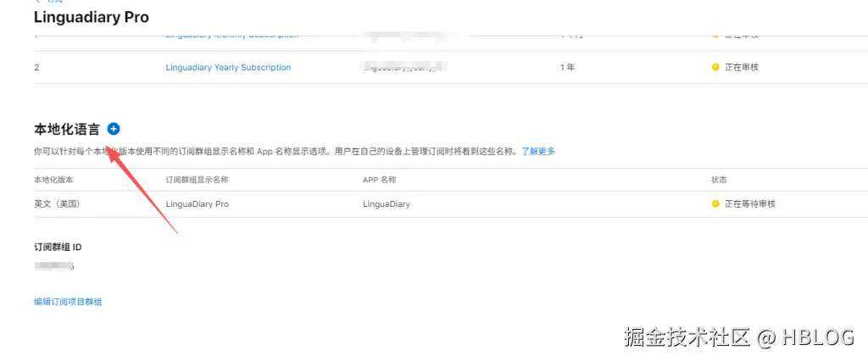Click the 正在等待审核 status text
This screenshot has width=868, height=362.
pyautogui.click(x=750, y=203)
